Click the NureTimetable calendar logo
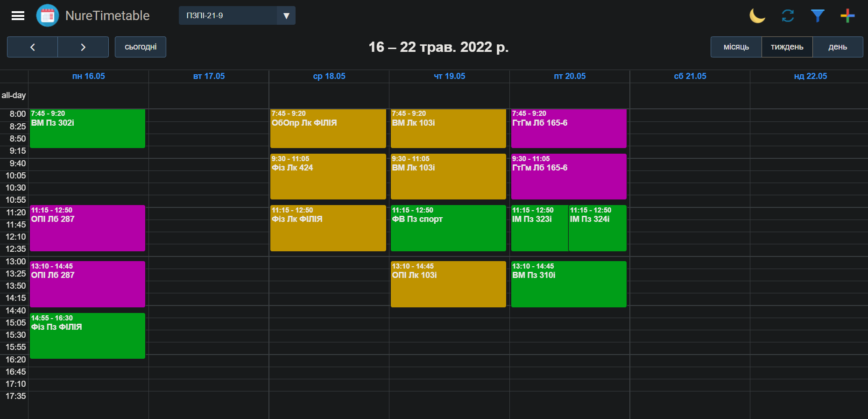The width and height of the screenshot is (868, 419). coord(48,15)
